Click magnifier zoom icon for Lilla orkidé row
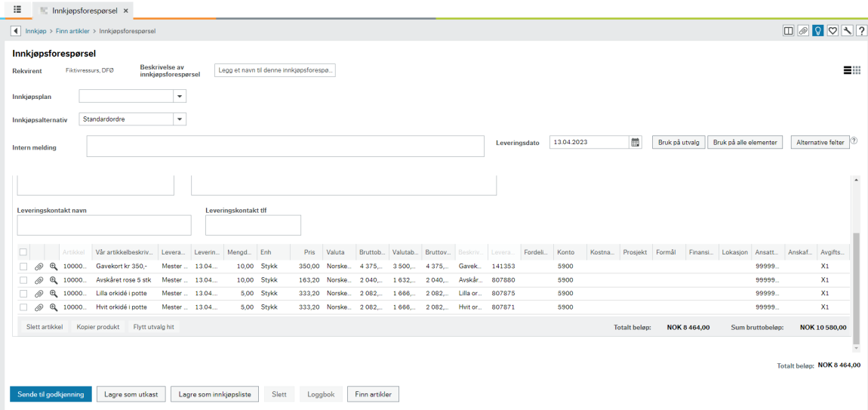Screen dimensions: 868x410 pyautogui.click(x=53, y=294)
